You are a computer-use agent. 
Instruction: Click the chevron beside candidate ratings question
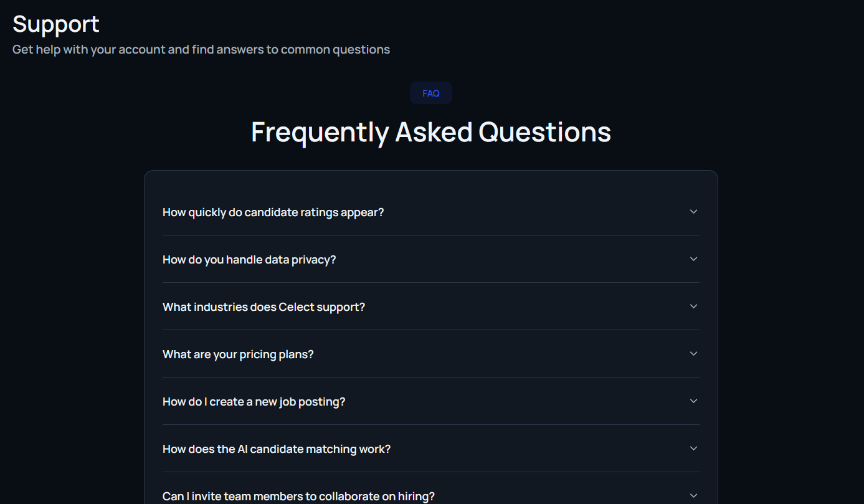(x=693, y=212)
